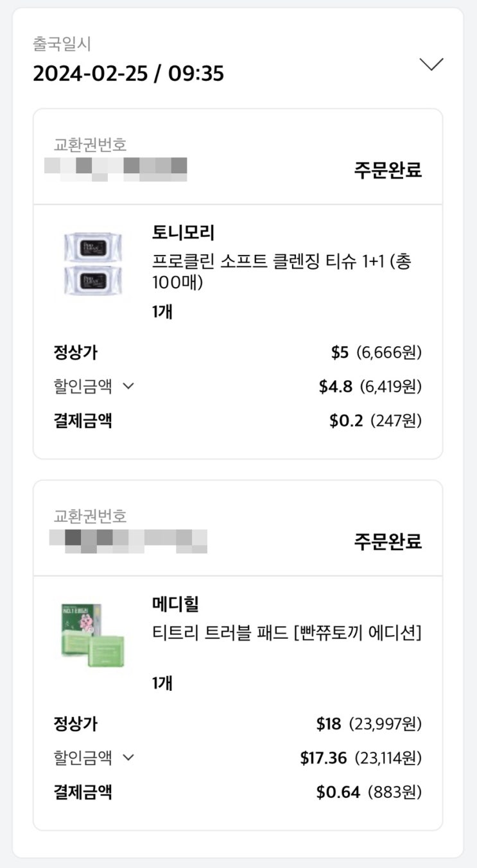Open 프로클린 소프트 클렌징 티슈 product title
The height and width of the screenshot is (868, 477).
pyautogui.click(x=281, y=272)
